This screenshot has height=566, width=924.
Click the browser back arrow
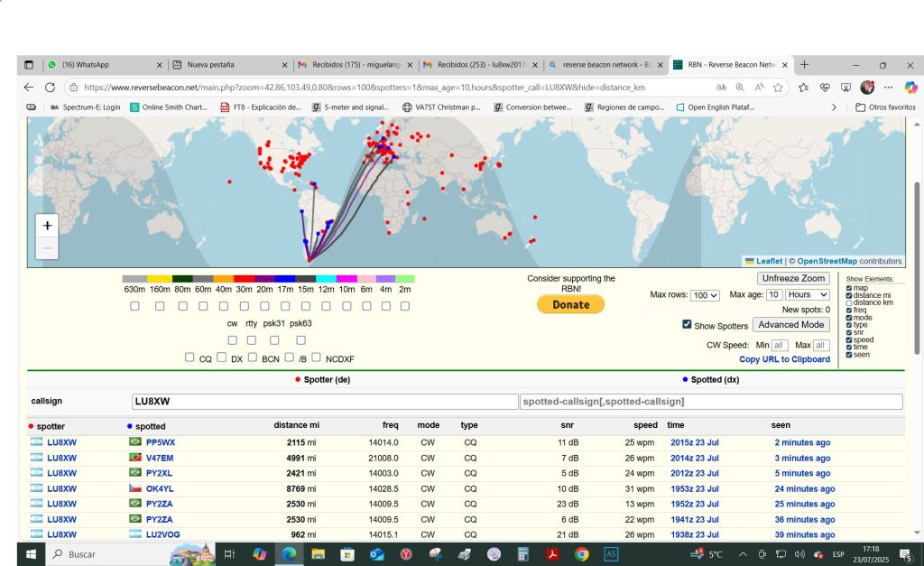coord(28,88)
